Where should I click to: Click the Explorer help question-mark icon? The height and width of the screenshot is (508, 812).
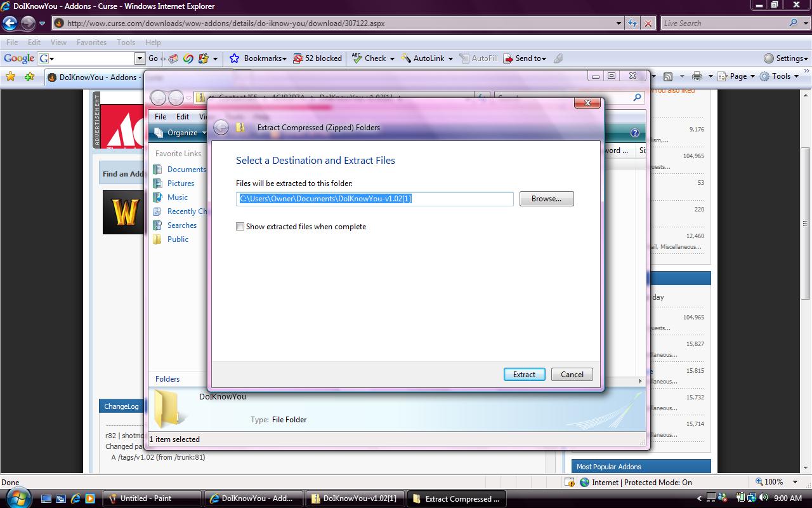click(x=634, y=133)
